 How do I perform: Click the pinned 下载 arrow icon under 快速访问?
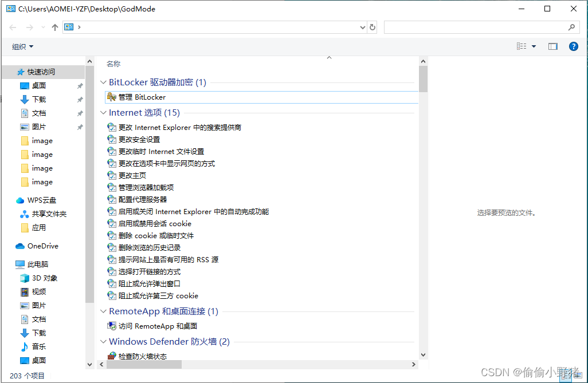click(x=25, y=99)
